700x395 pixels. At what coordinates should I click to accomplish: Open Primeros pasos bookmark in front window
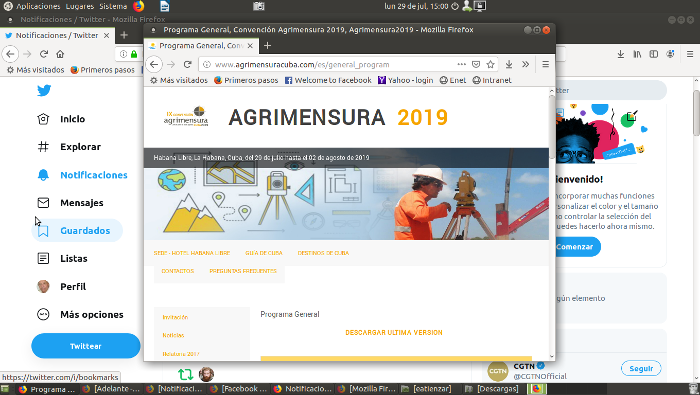pyautogui.click(x=246, y=80)
